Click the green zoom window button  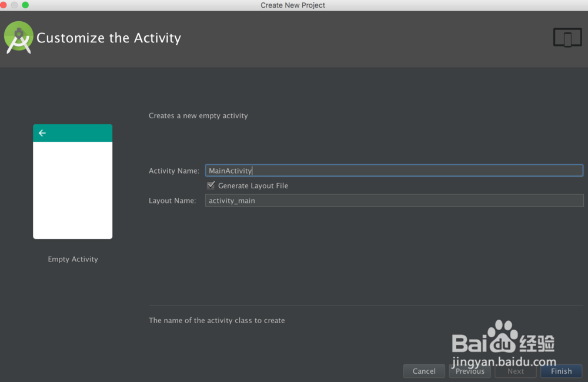pyautogui.click(x=25, y=5)
